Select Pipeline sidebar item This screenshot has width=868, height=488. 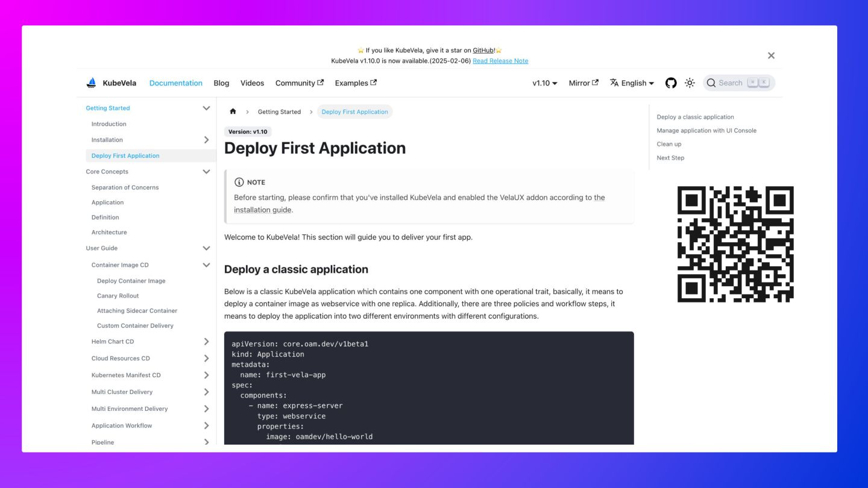pos(103,442)
